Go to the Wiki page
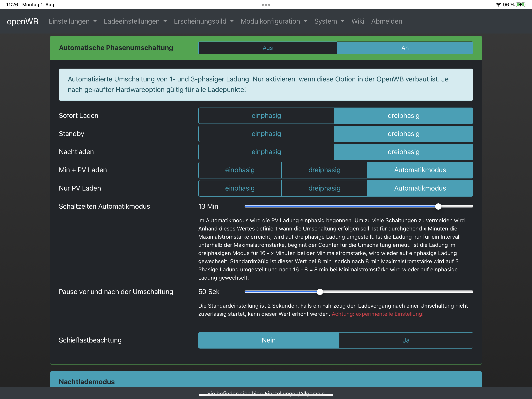 point(358,21)
